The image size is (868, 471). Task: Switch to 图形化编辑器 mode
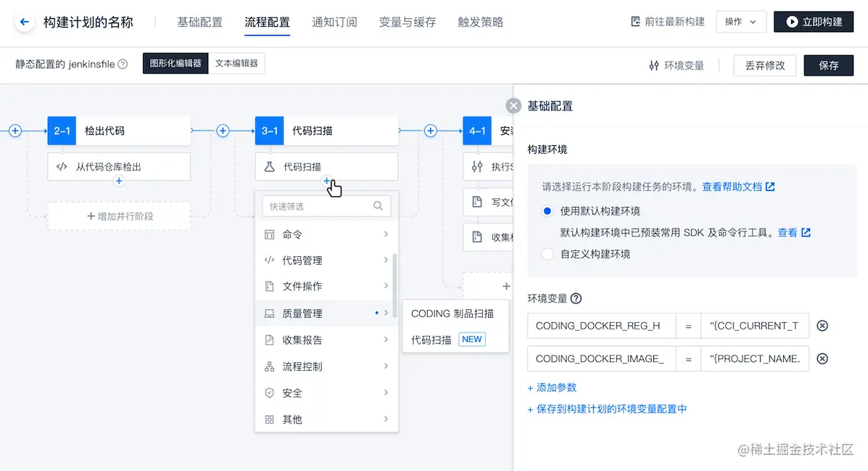click(x=175, y=63)
